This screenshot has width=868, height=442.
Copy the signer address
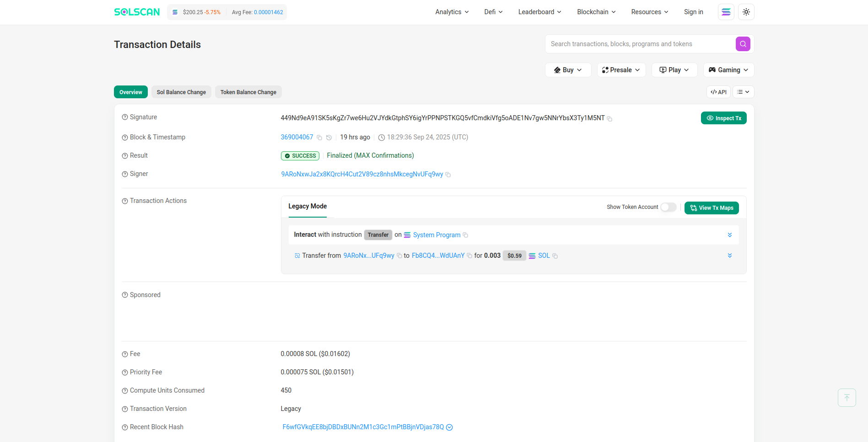coord(448,175)
